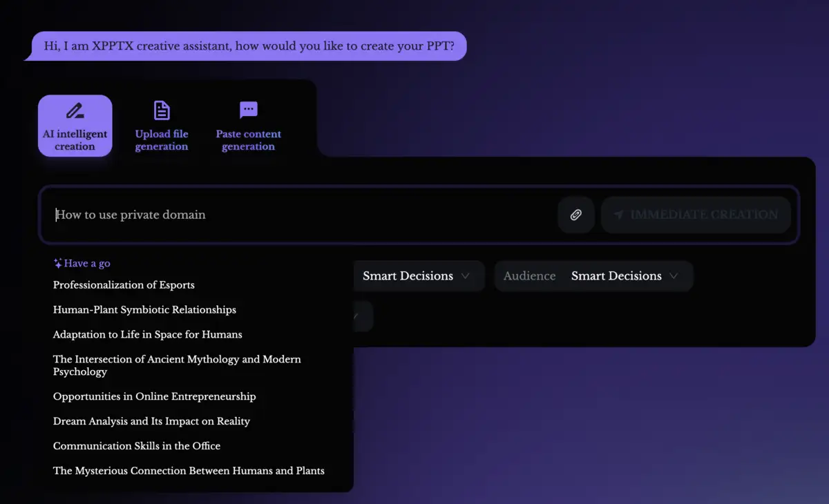Choose Professionalization of Esports suggestion
Image resolution: width=829 pixels, height=504 pixels.
point(124,285)
